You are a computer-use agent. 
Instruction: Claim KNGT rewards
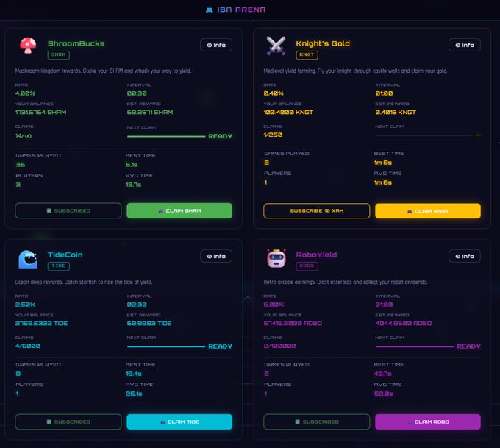pos(428,211)
